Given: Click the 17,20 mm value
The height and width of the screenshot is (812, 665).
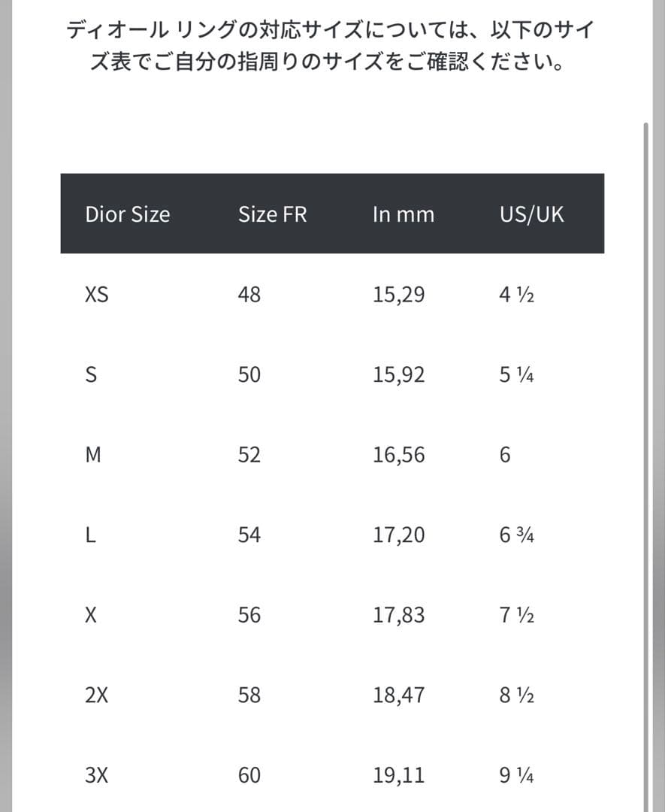Looking at the screenshot, I should (x=398, y=535).
